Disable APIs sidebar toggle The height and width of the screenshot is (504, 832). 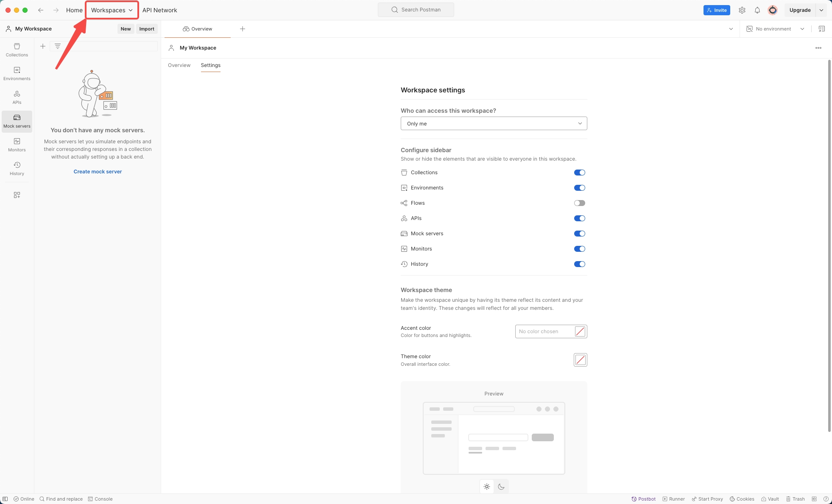tap(580, 218)
